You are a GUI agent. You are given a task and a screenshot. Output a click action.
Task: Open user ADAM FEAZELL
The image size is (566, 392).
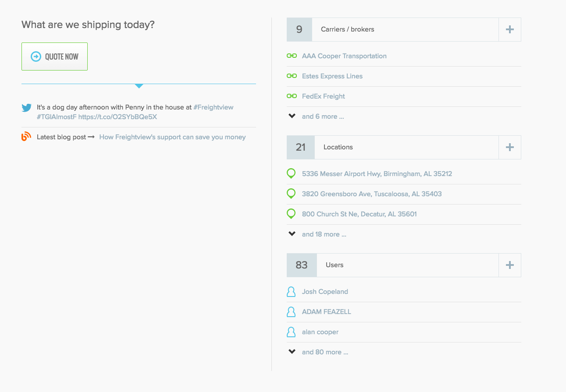click(327, 312)
